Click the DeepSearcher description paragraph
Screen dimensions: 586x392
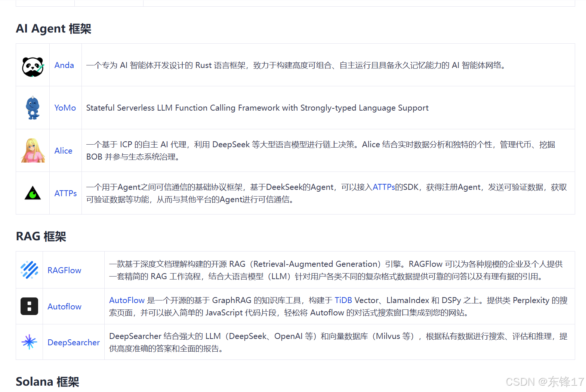coord(338,342)
